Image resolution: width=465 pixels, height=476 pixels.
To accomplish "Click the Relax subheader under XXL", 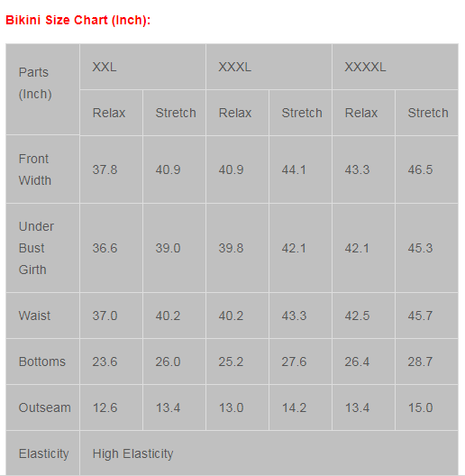I will tap(111, 113).
